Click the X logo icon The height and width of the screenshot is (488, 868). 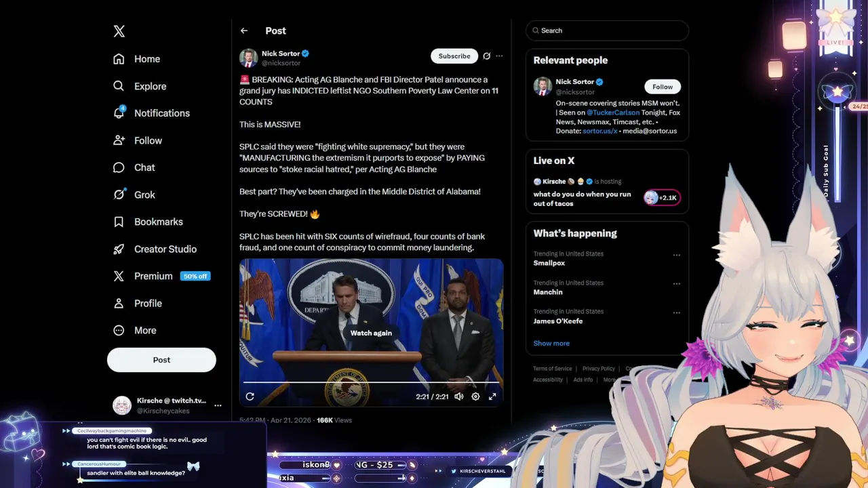pyautogui.click(x=119, y=31)
